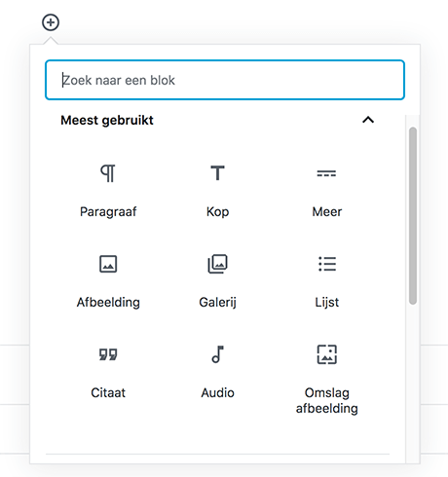This screenshot has width=448, height=477.
Task: Insert the Audio block
Action: [217, 354]
